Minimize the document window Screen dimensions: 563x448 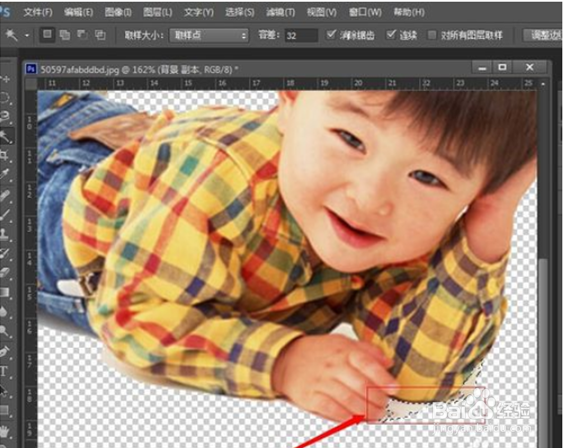pyautogui.click(x=482, y=67)
